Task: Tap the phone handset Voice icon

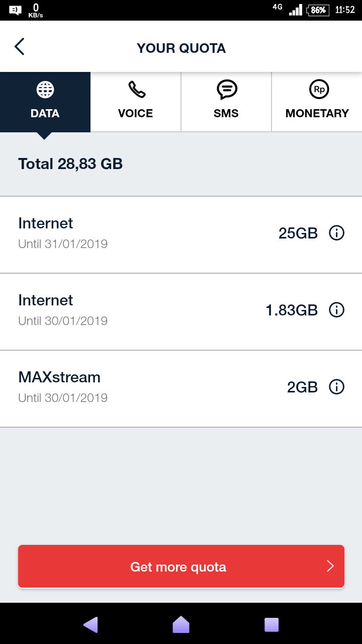Action: click(x=136, y=90)
